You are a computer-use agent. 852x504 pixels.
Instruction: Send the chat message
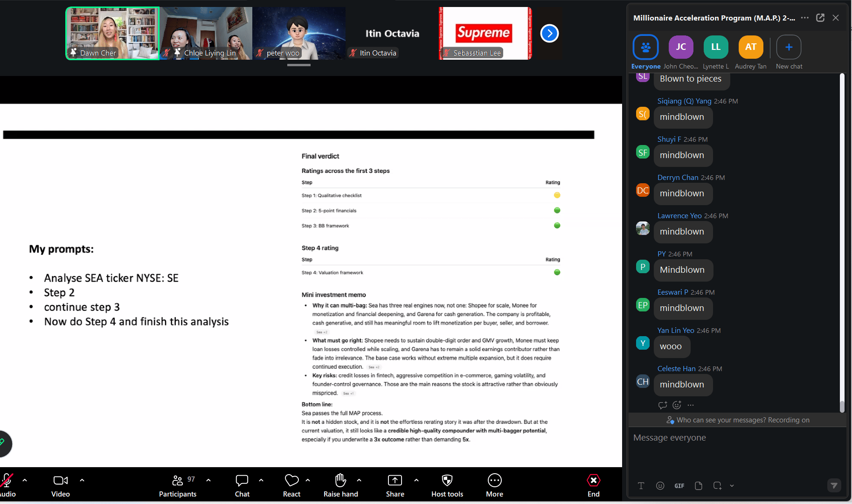(x=834, y=486)
